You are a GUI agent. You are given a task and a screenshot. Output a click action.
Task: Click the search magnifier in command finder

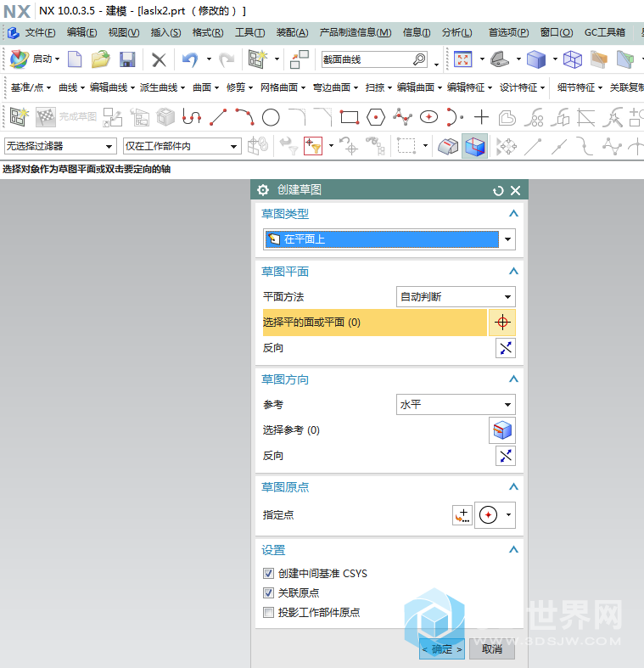(419, 59)
